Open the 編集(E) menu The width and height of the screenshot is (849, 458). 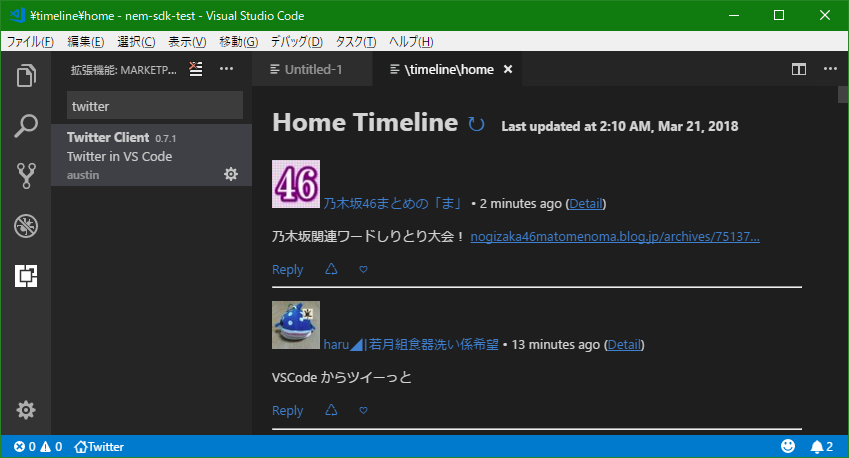(86, 42)
